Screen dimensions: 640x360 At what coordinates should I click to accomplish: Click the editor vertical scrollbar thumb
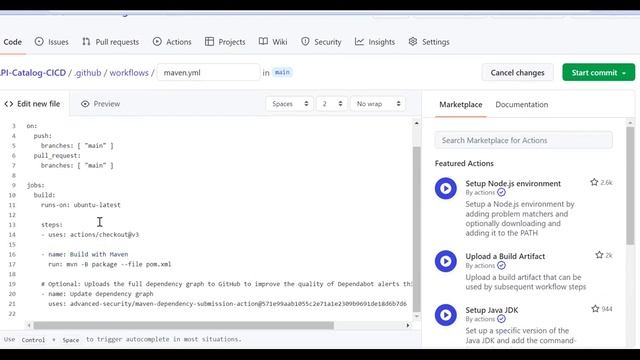pyautogui.click(x=416, y=229)
